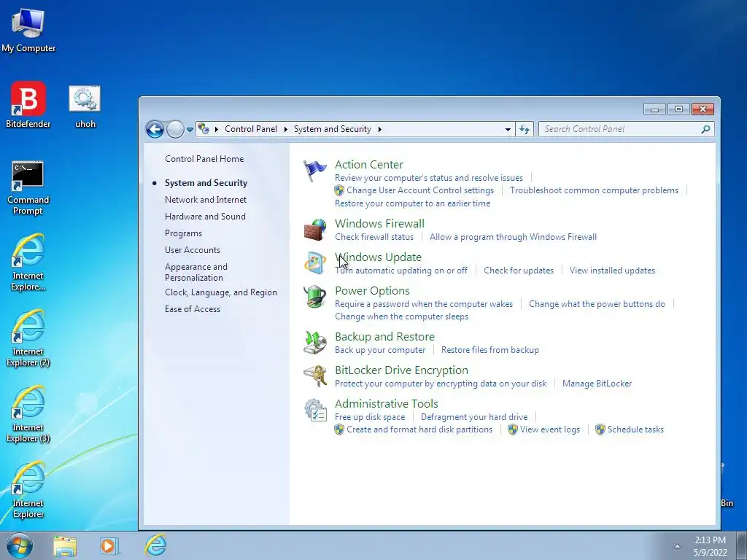747x560 pixels.
Task: Open Windows Media Player from the taskbar
Action: (x=109, y=545)
